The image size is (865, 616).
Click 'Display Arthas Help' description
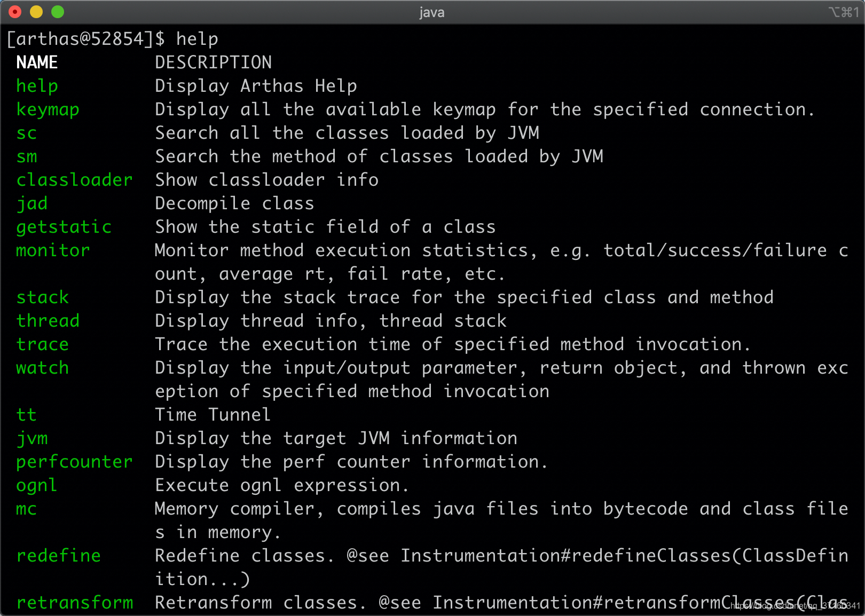pyautogui.click(x=256, y=86)
